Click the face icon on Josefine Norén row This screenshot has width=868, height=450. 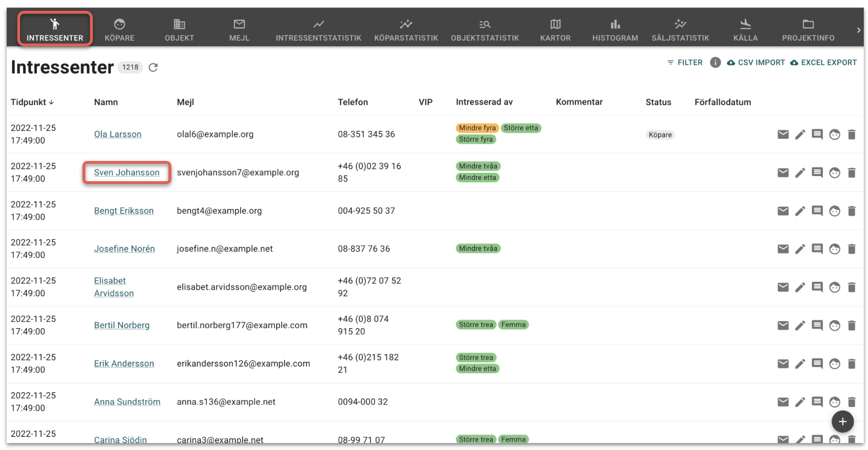pyautogui.click(x=834, y=249)
